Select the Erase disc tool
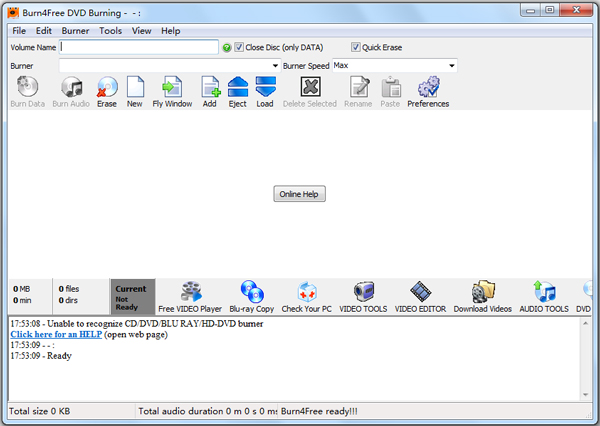This screenshot has height=426, width=600. coord(107,87)
